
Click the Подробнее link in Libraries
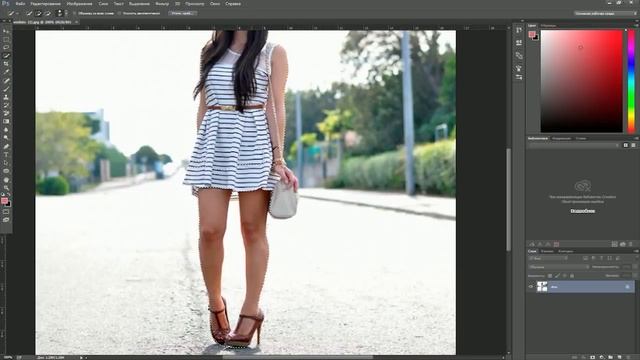pos(582,211)
